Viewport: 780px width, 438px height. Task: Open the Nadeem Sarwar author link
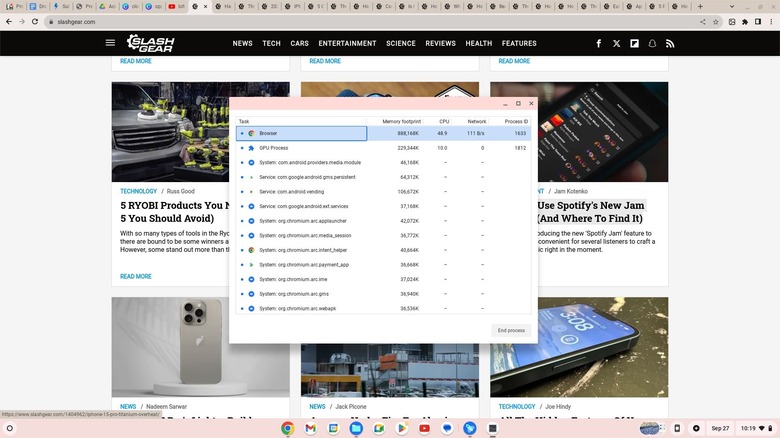pos(166,407)
